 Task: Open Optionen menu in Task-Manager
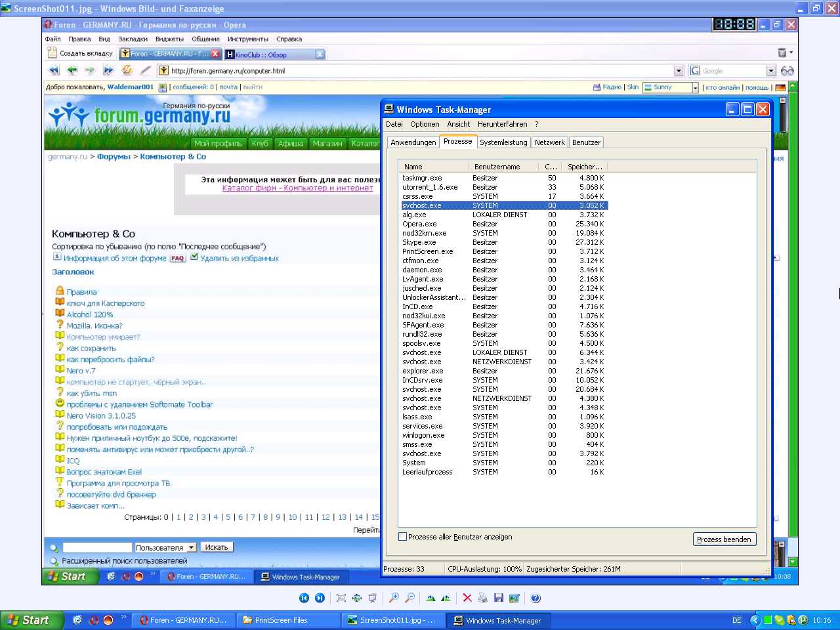(x=425, y=124)
